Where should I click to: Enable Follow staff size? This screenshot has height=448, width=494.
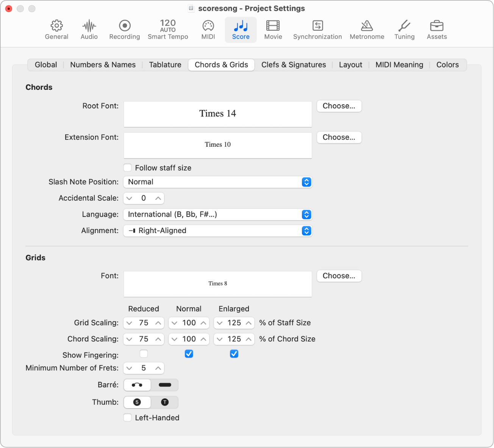tap(127, 168)
